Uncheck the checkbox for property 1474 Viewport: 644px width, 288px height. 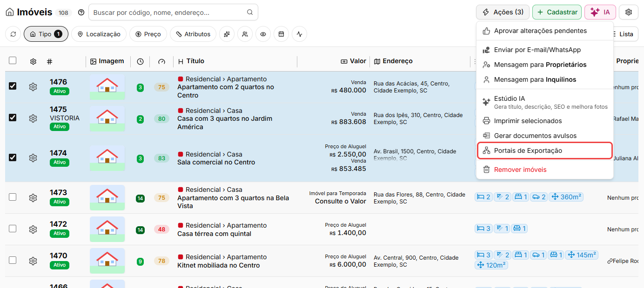[13, 157]
